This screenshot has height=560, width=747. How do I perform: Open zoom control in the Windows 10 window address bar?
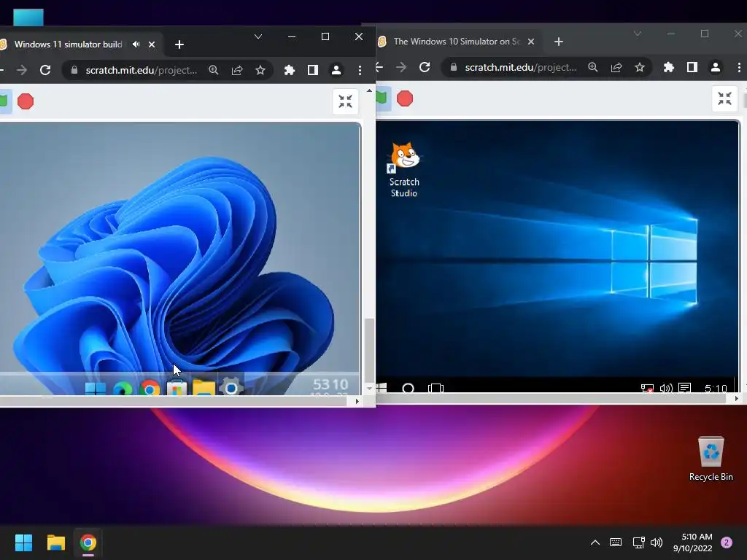coord(592,67)
